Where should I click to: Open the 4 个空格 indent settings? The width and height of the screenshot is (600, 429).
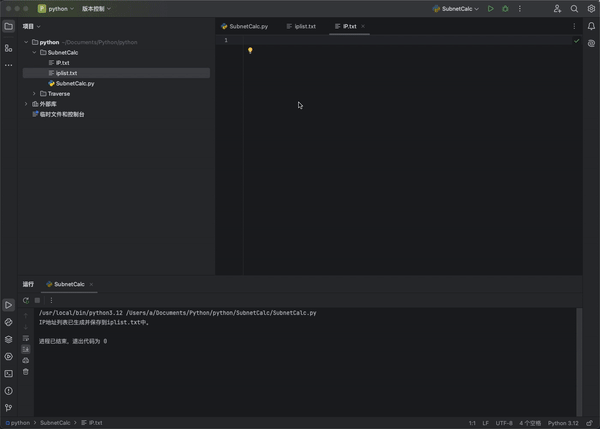click(530, 423)
